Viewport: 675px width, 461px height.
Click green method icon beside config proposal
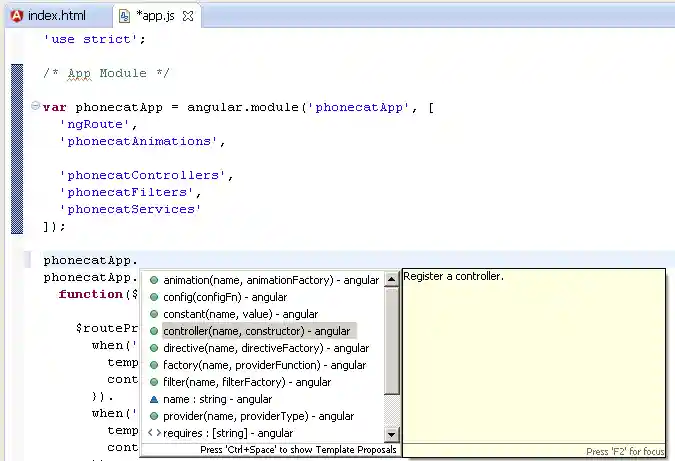coord(154,297)
